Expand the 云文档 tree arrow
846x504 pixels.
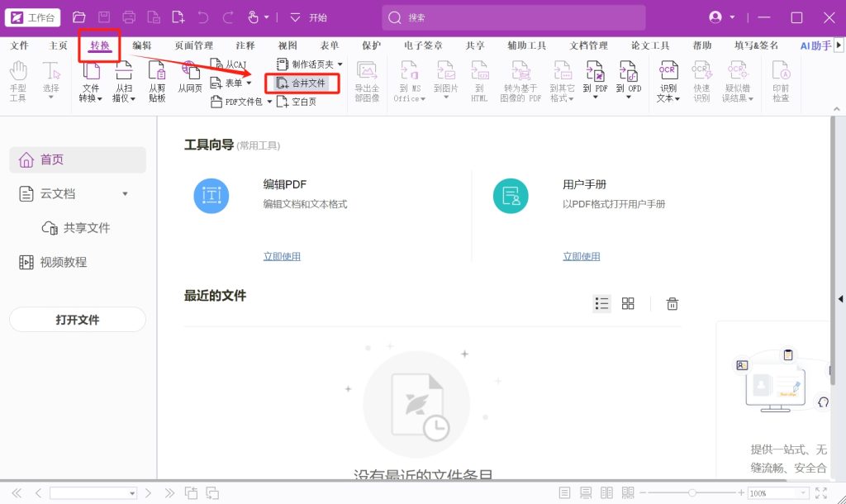click(x=126, y=194)
